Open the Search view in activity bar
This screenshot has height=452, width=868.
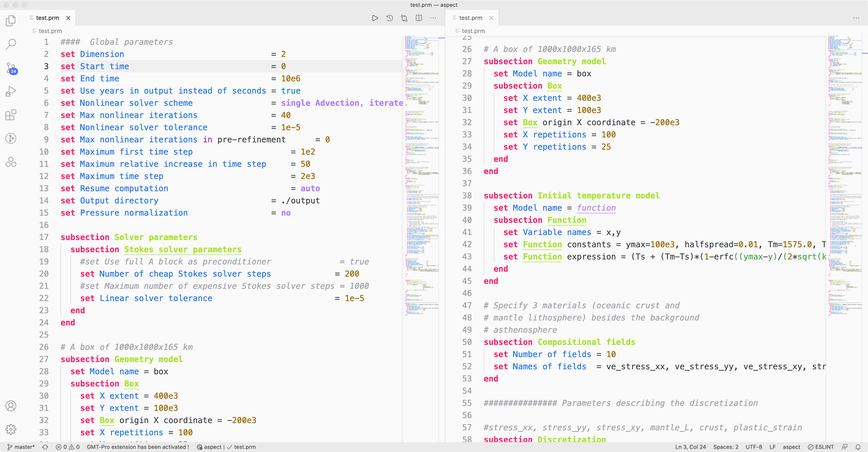(x=11, y=44)
